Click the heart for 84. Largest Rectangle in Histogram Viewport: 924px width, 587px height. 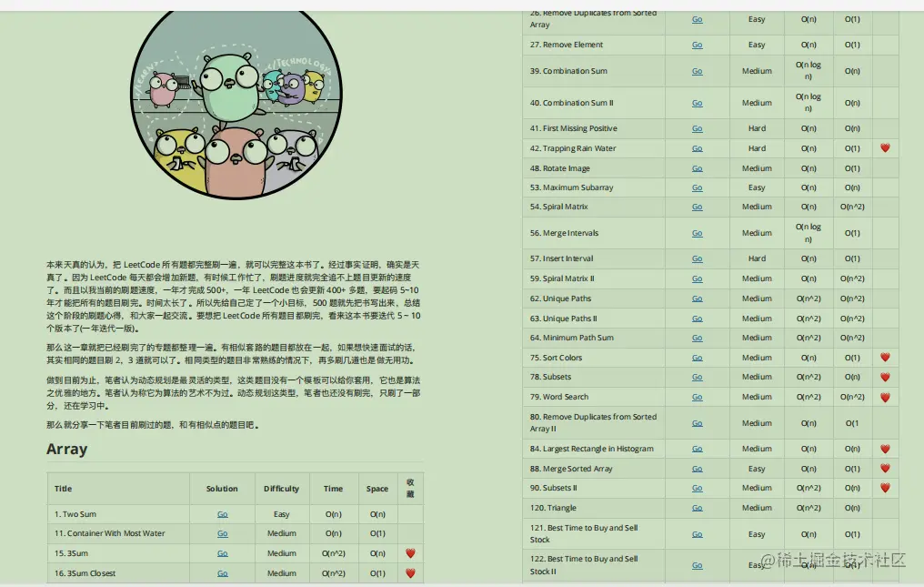click(x=885, y=449)
